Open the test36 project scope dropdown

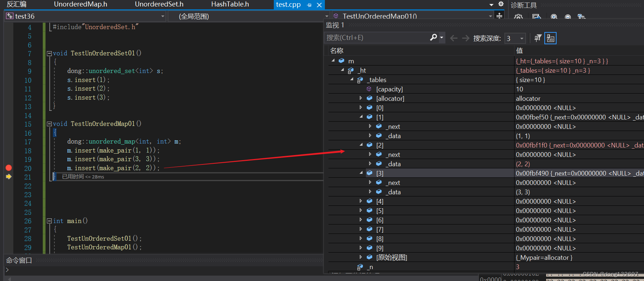pyautogui.click(x=162, y=16)
